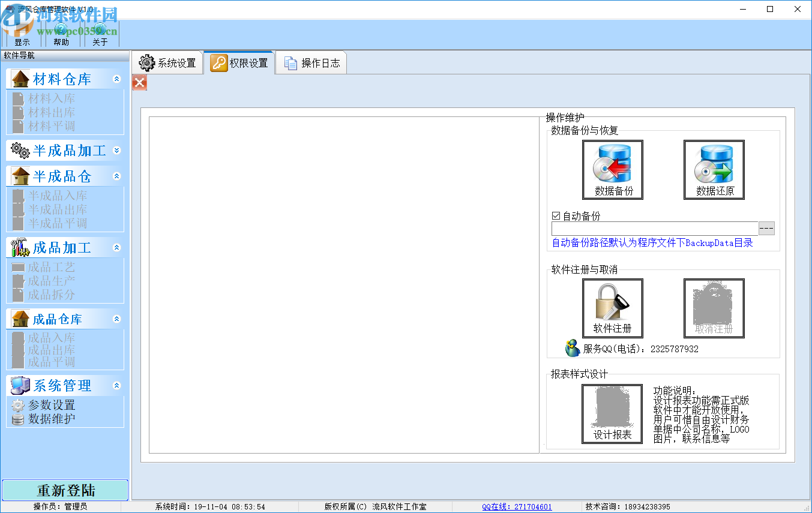
Task: Select 成品入库 in navigation
Action: [52, 338]
